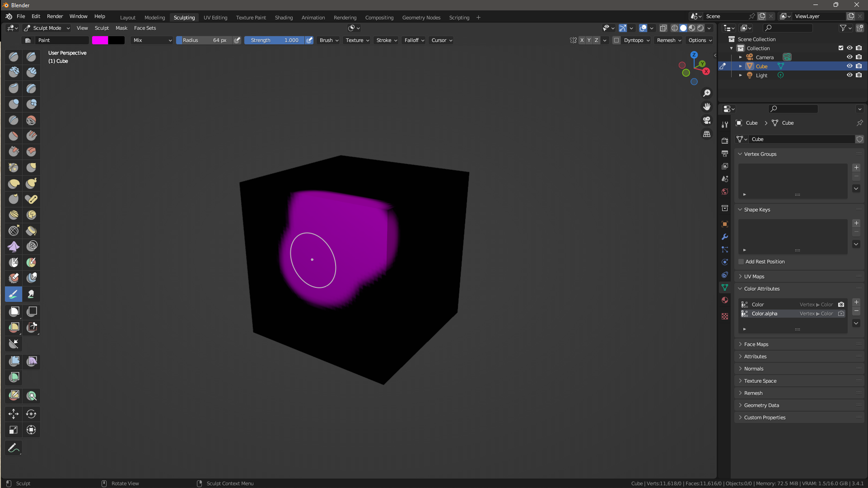Open the blend mode Mix dropdown

[152, 40]
